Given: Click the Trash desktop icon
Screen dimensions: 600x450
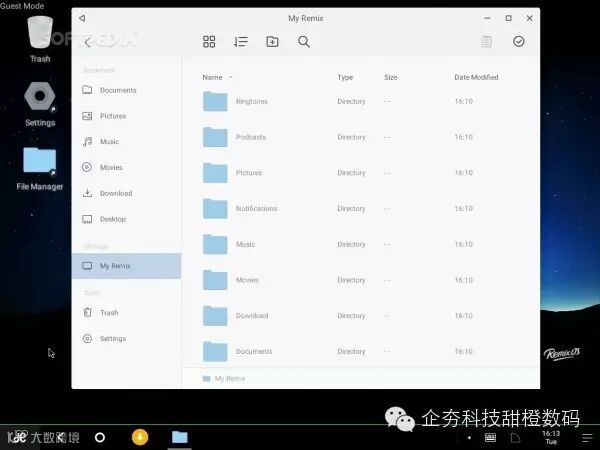Looking at the screenshot, I should [40, 39].
